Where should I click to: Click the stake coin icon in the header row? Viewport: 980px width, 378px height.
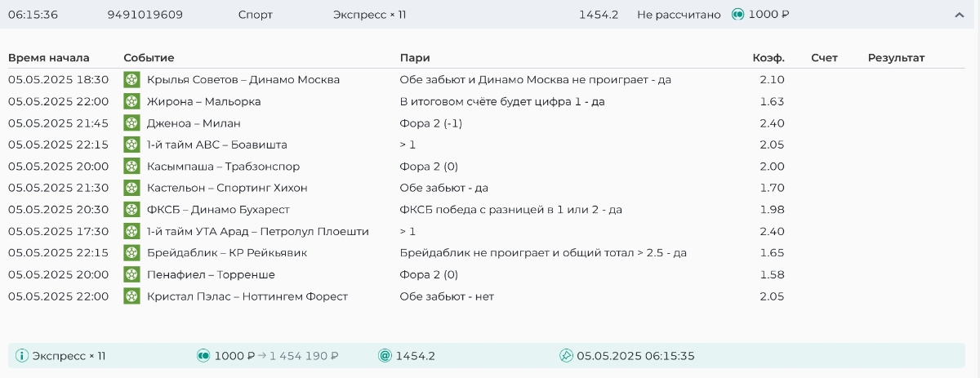737,15
